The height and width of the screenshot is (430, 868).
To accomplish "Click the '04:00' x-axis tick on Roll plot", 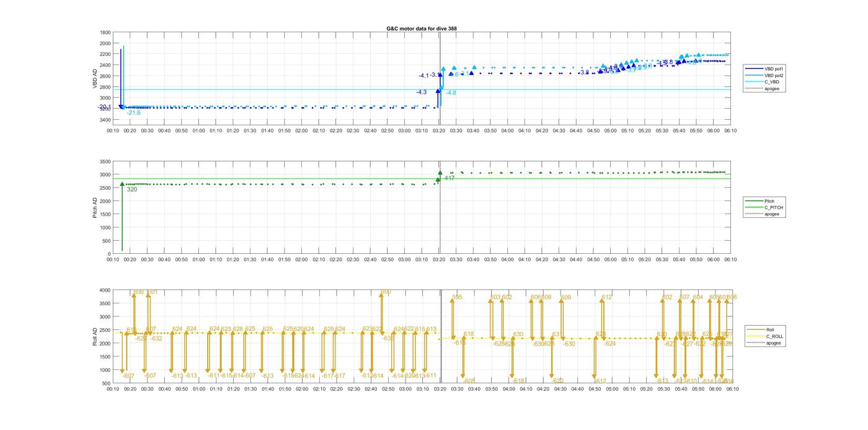I will (507, 390).
